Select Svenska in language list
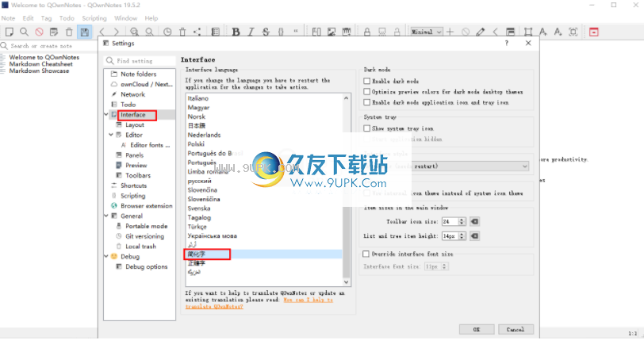This screenshot has height=340, width=644. [199, 208]
